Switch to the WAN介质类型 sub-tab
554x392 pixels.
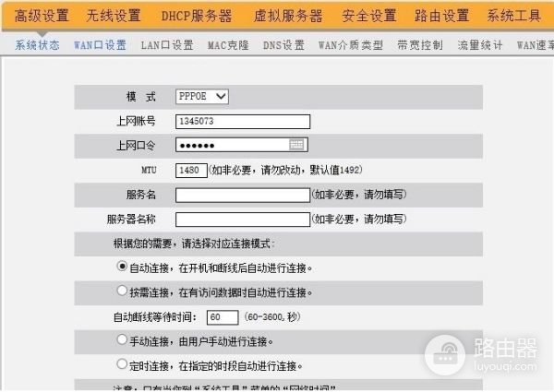tap(351, 45)
